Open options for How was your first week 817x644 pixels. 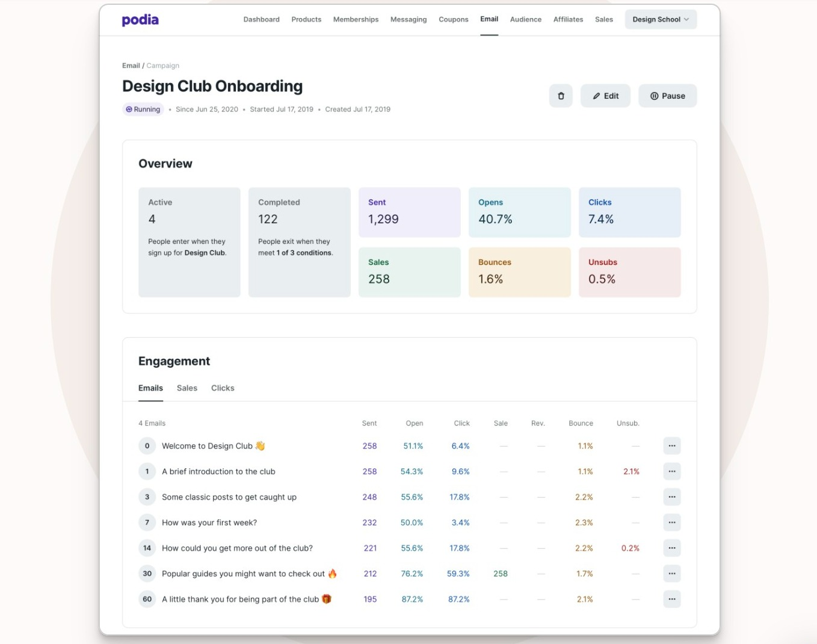click(x=672, y=522)
